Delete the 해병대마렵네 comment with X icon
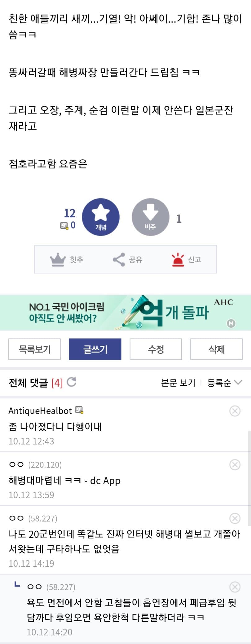 click(x=235, y=465)
